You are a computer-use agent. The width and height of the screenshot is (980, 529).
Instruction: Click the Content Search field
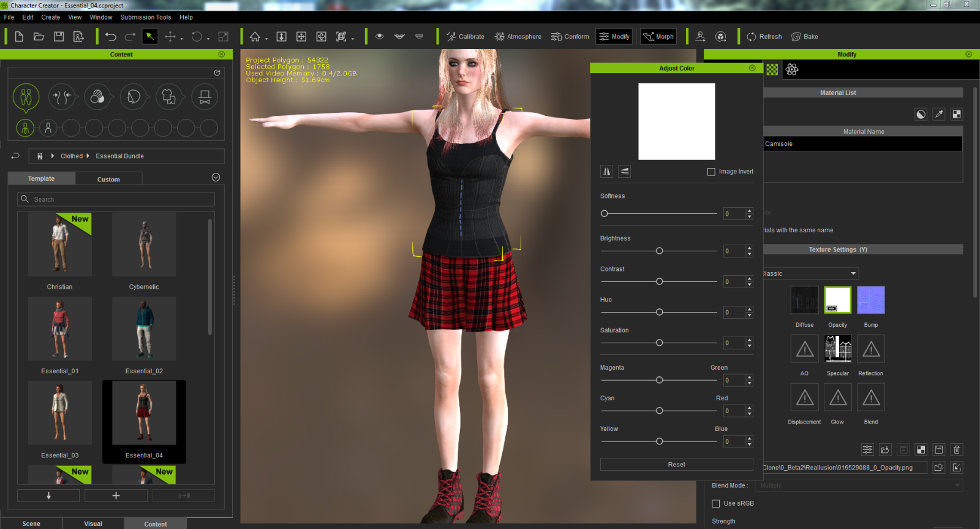(x=116, y=199)
